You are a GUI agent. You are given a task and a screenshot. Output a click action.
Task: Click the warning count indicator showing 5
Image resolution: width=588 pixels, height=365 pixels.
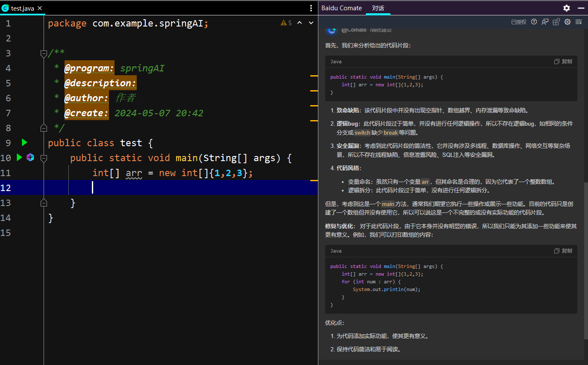point(286,23)
